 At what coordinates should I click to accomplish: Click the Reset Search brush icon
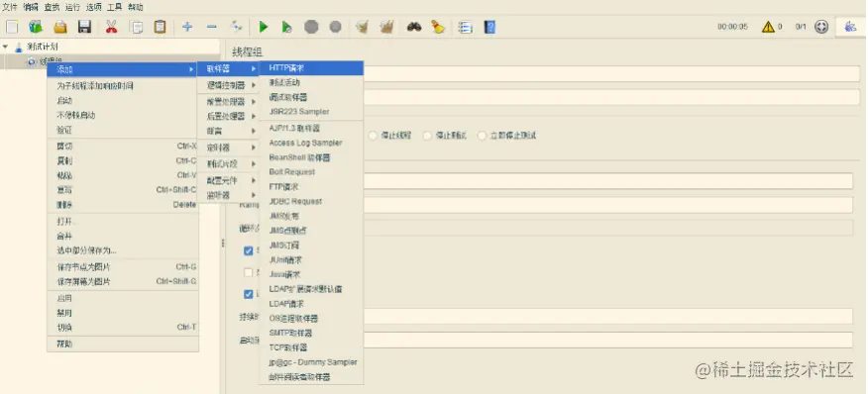438,27
